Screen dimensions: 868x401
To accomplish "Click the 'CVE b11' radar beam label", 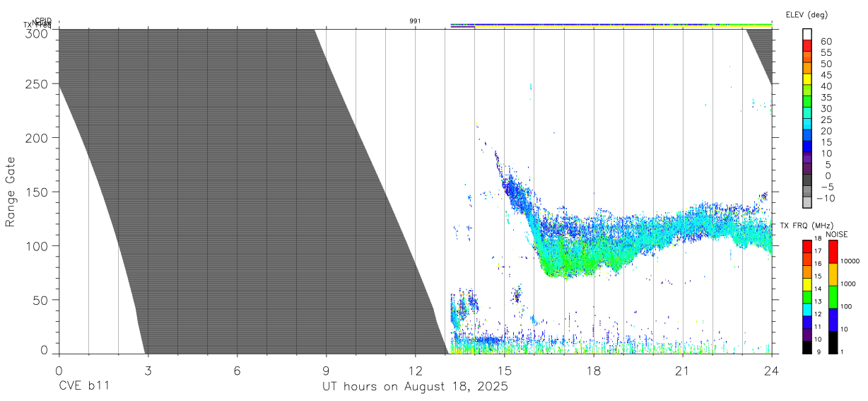I will point(83,387).
